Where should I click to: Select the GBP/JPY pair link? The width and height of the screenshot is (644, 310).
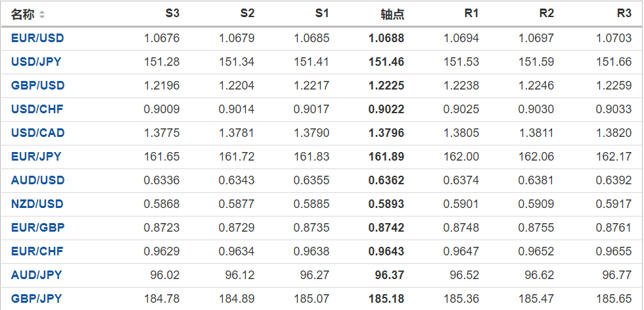point(36,299)
